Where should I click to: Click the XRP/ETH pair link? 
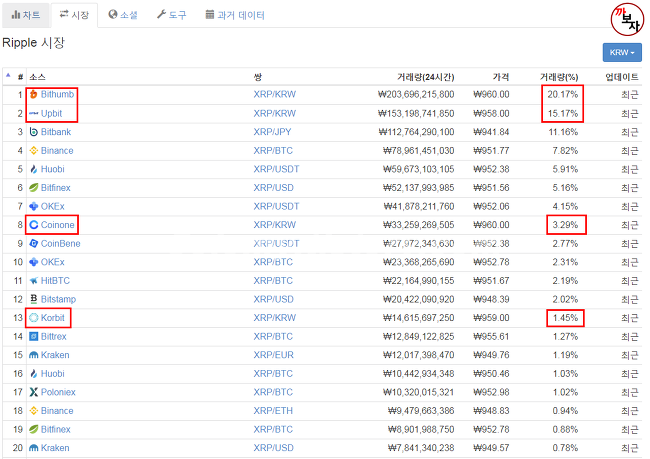click(273, 410)
